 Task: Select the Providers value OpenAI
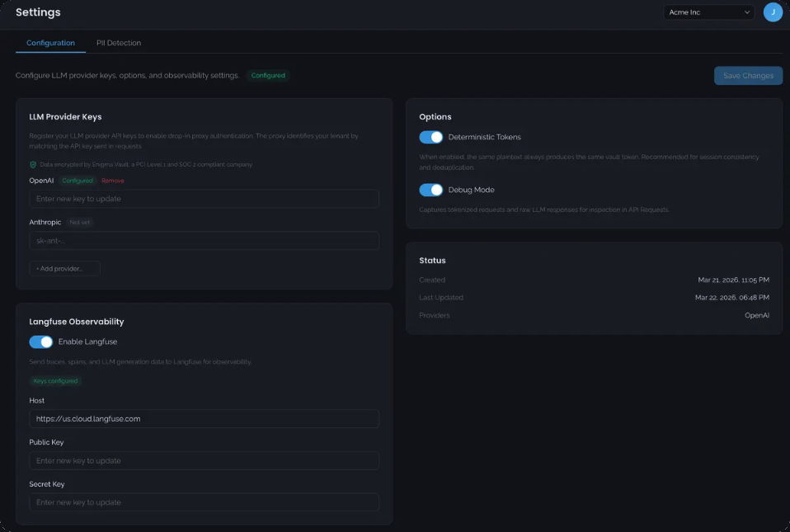click(757, 315)
